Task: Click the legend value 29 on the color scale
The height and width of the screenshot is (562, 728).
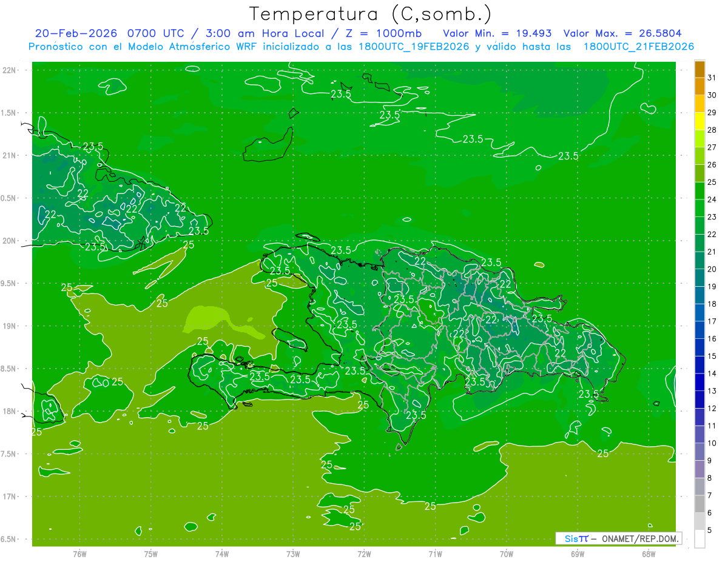Action: 712,112
